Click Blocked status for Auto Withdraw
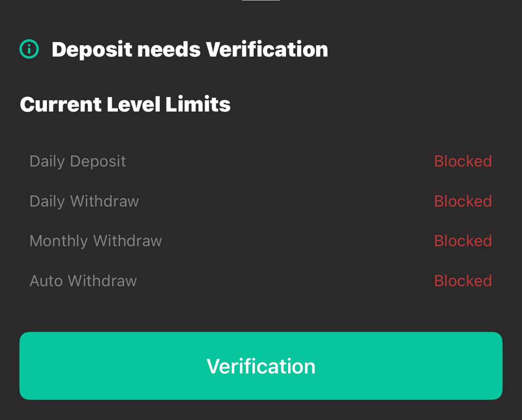This screenshot has width=522, height=420. click(x=463, y=281)
